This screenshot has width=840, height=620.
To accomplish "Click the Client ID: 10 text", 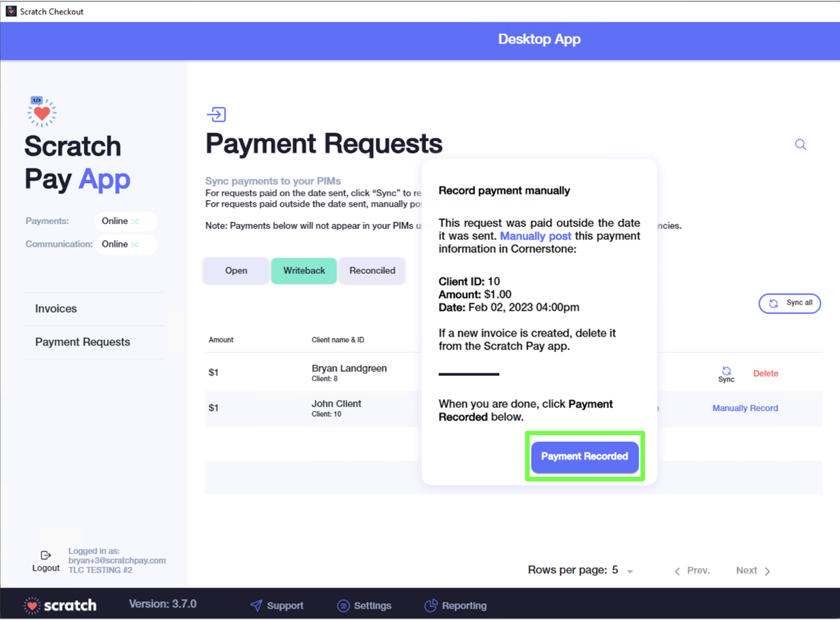I will 469,281.
